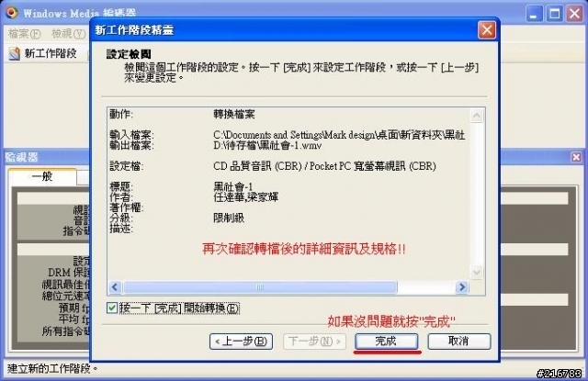This screenshot has width=588, height=381.
Task: Maximize the Windows Media encoder window
Action: pos(555,14)
